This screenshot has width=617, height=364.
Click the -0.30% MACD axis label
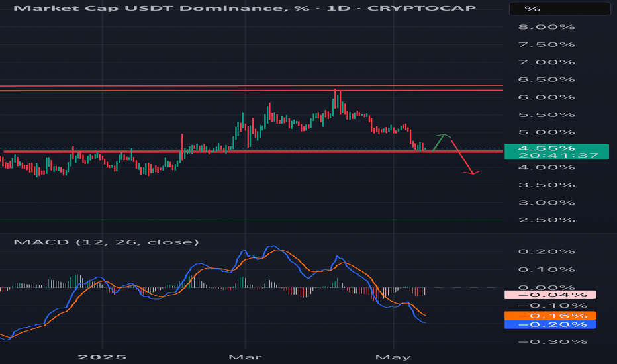(x=552, y=342)
